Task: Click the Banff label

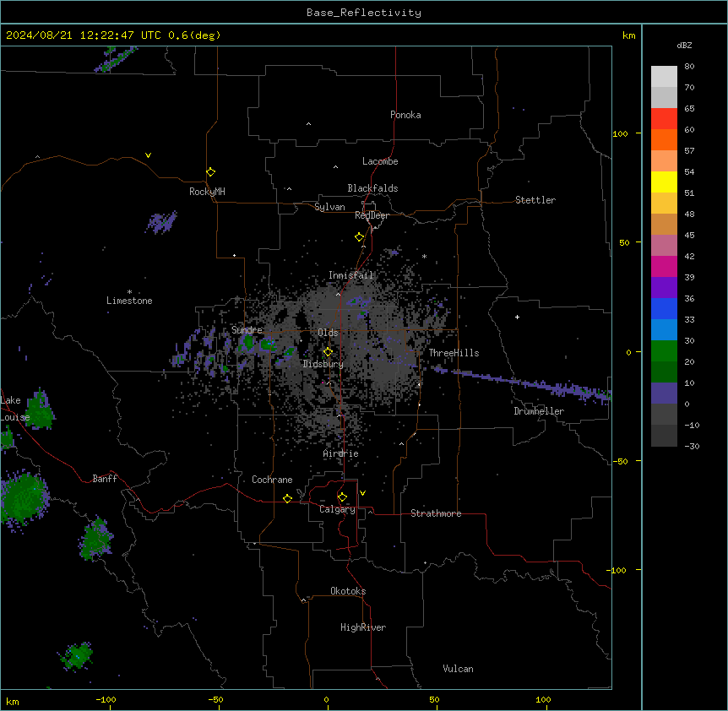Action: coord(105,479)
